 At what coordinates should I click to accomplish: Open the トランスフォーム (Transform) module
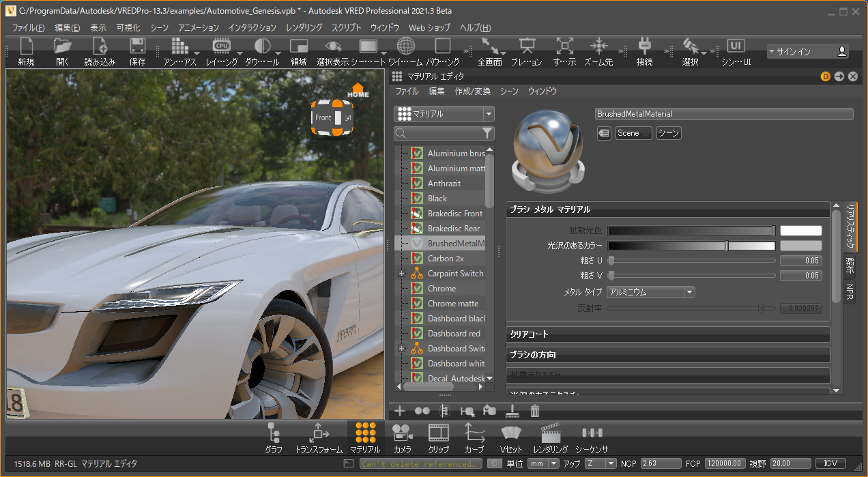pos(319,438)
